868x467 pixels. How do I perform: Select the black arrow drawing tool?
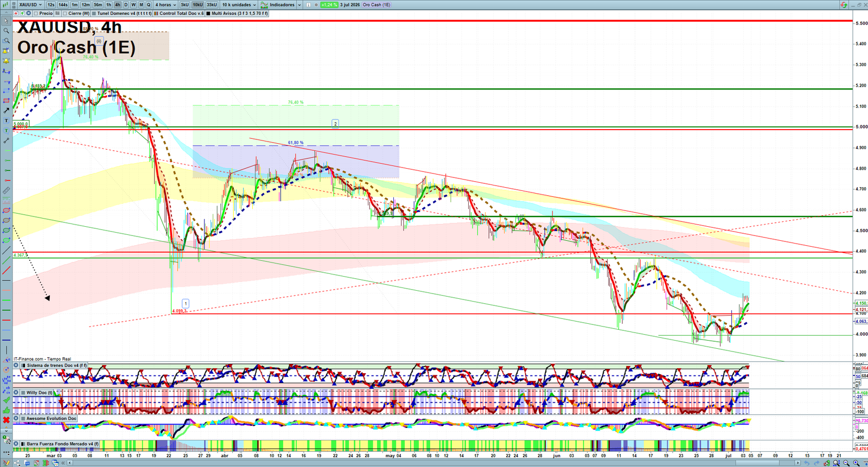coord(6,110)
